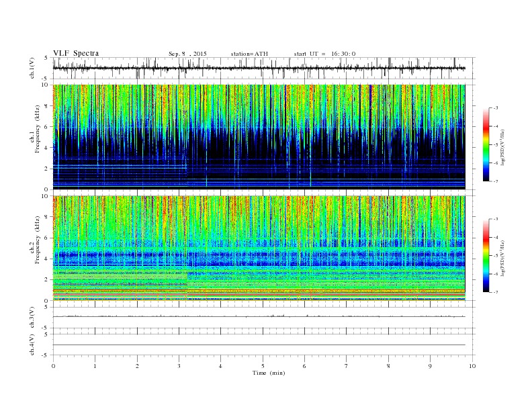Viewport: 532px width, 411px height.
Task: Click the "start UT = 16:30: 0" text
Action: coord(324,54)
